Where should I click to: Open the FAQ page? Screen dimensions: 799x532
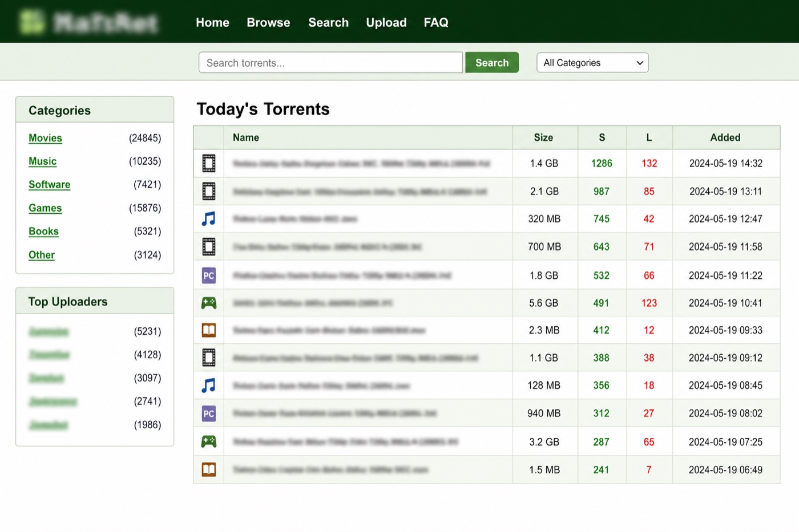click(x=436, y=22)
